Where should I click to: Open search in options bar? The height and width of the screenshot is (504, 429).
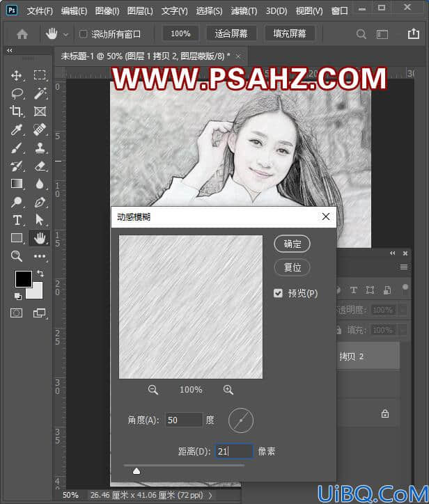click(x=361, y=34)
